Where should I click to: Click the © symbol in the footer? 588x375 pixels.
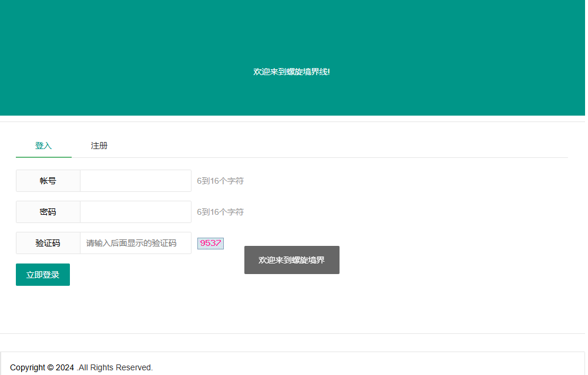[x=51, y=367]
